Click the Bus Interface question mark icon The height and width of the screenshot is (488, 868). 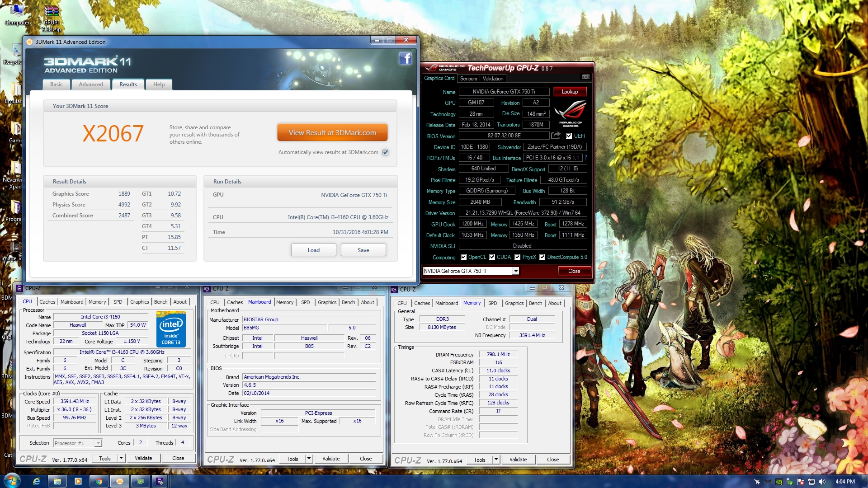click(x=586, y=158)
